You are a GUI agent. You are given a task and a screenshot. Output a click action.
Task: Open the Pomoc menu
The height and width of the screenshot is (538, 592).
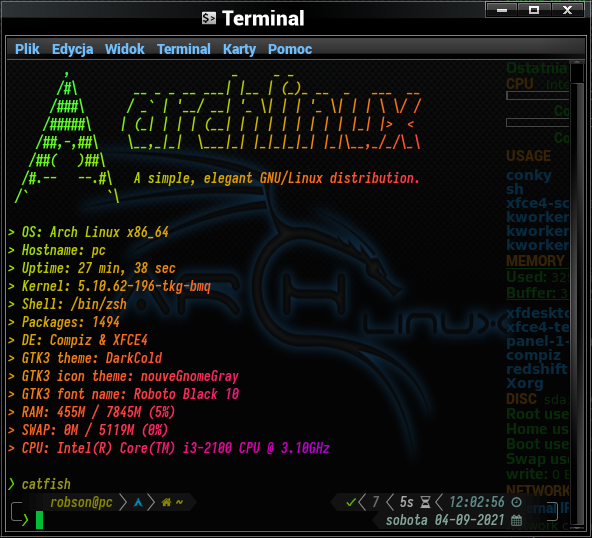[x=290, y=49]
